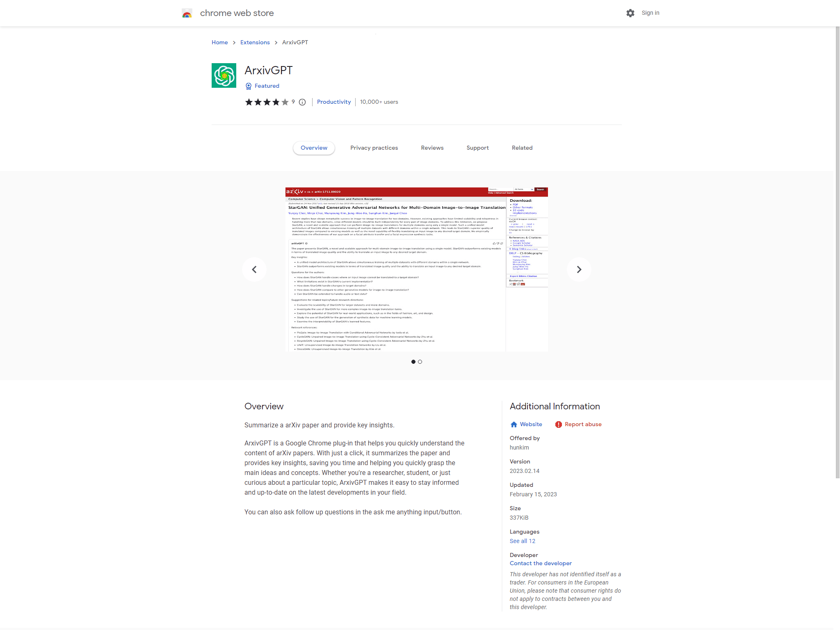Click the Report abuse link
The width and height of the screenshot is (840, 630).
(583, 425)
